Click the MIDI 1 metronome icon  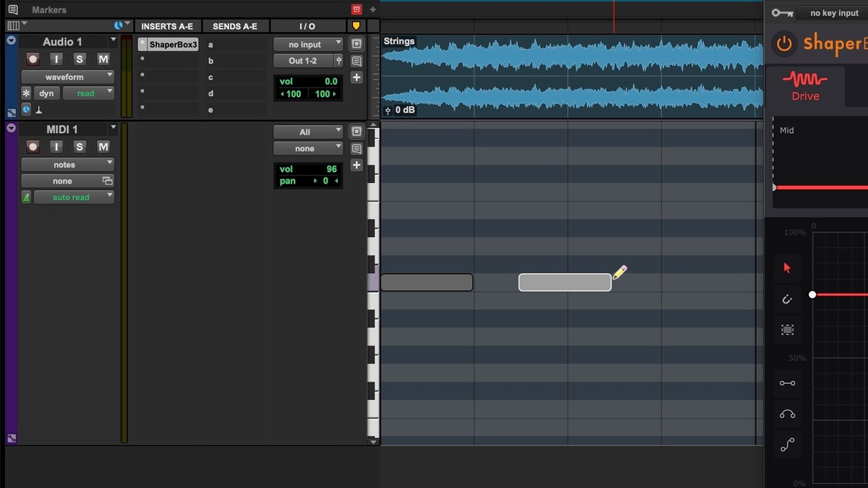[26, 197]
